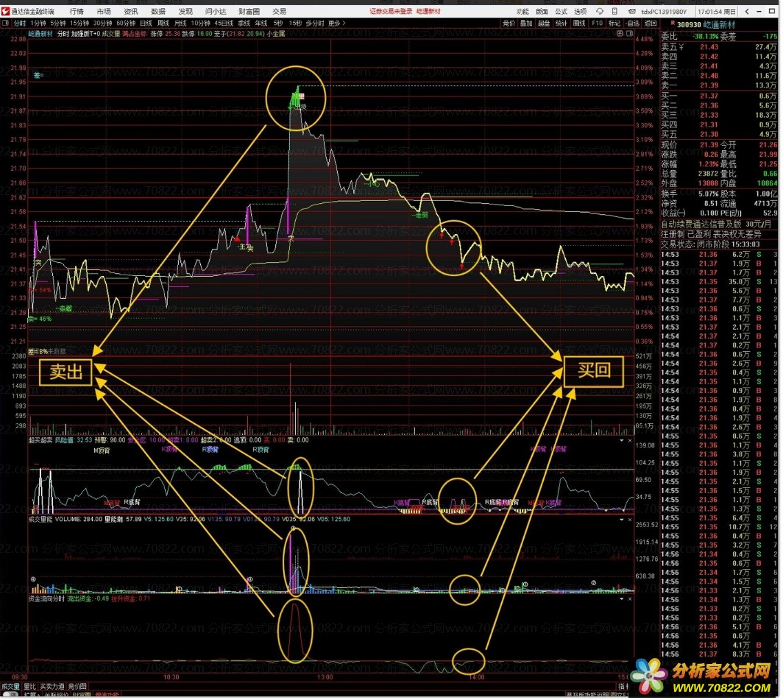
Task: Select the 买卖力道 bottom tab
Action: 52,687
